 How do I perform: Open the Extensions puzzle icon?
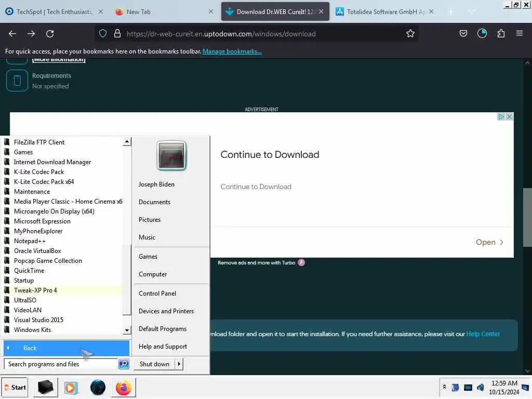(x=501, y=34)
